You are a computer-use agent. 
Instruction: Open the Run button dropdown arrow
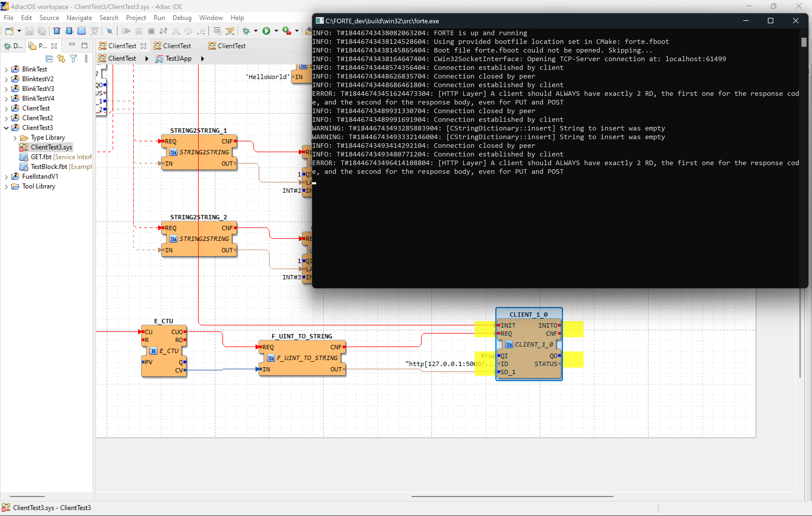(276, 31)
